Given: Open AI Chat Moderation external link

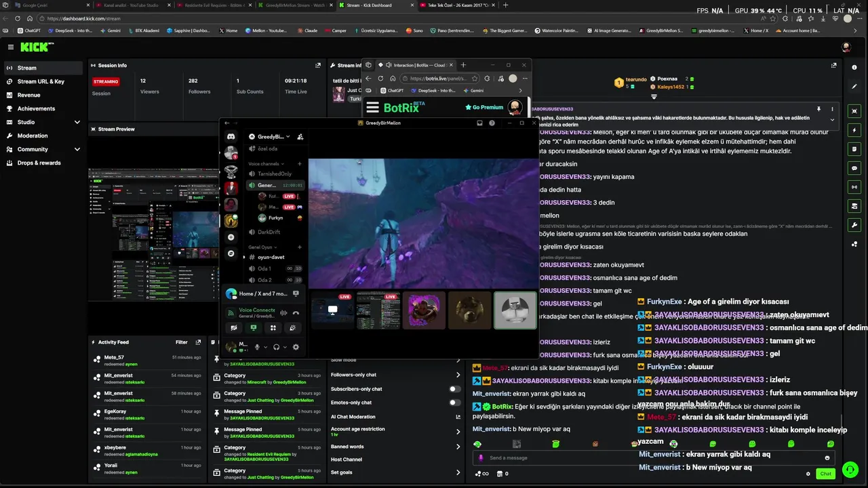Looking at the screenshot, I should pyautogui.click(x=458, y=417).
